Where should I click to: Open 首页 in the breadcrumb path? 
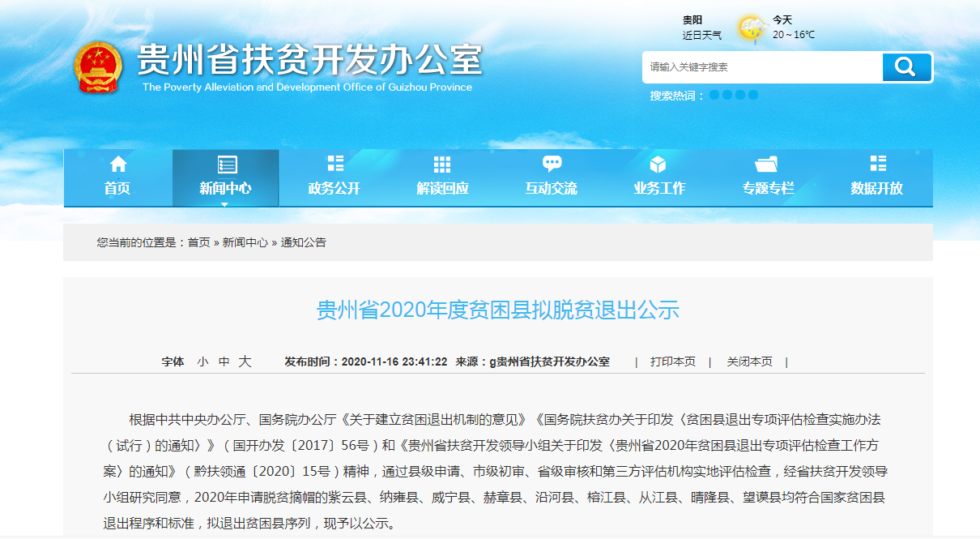[198, 242]
